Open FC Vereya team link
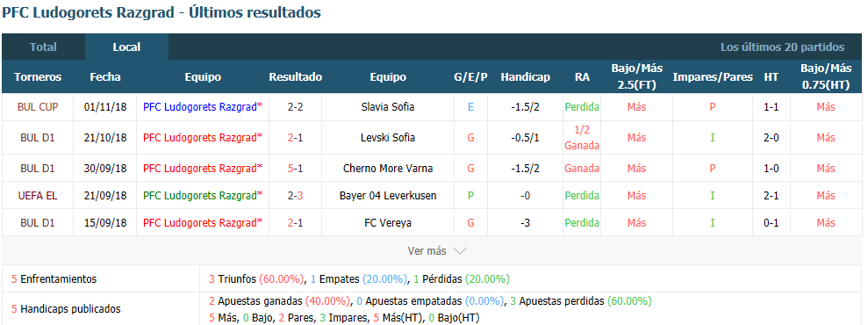This screenshot has height=325, width=868. (388, 222)
